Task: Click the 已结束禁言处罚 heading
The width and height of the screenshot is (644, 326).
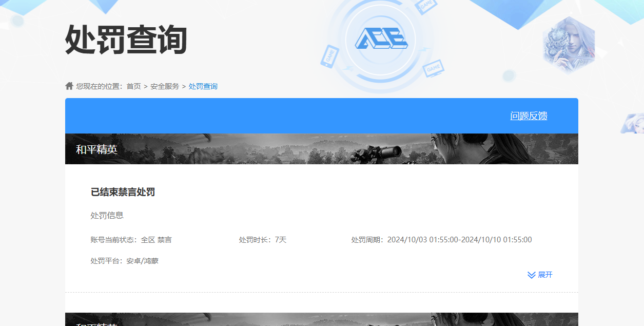Action: coord(123,192)
